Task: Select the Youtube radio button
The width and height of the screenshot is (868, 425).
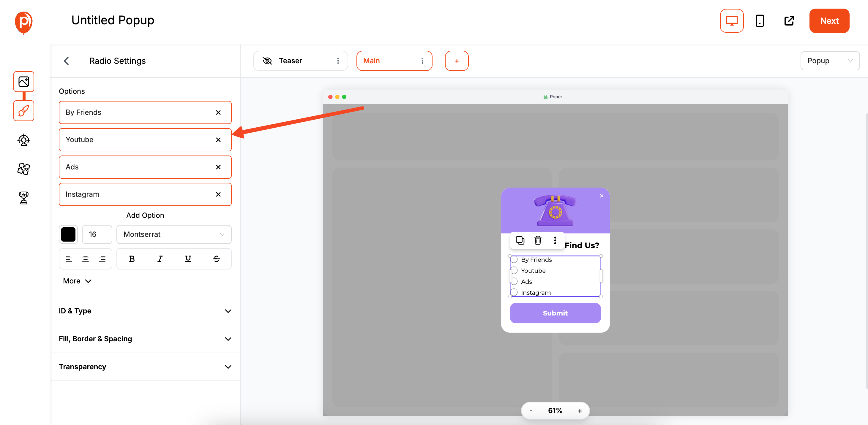Action: 514,270
